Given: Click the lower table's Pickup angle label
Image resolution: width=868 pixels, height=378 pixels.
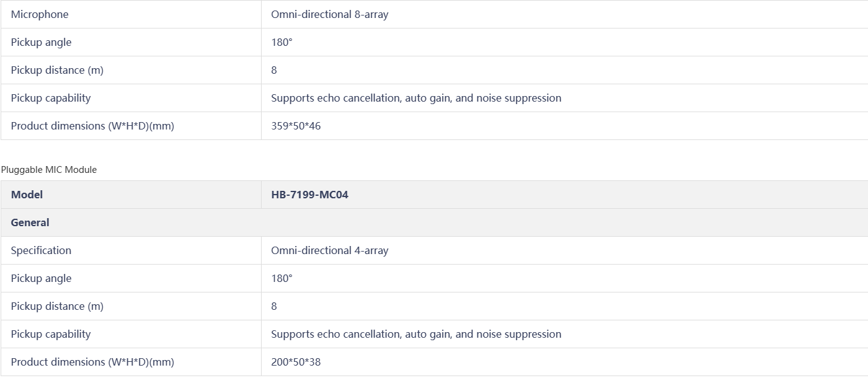Looking at the screenshot, I should click(x=41, y=278).
